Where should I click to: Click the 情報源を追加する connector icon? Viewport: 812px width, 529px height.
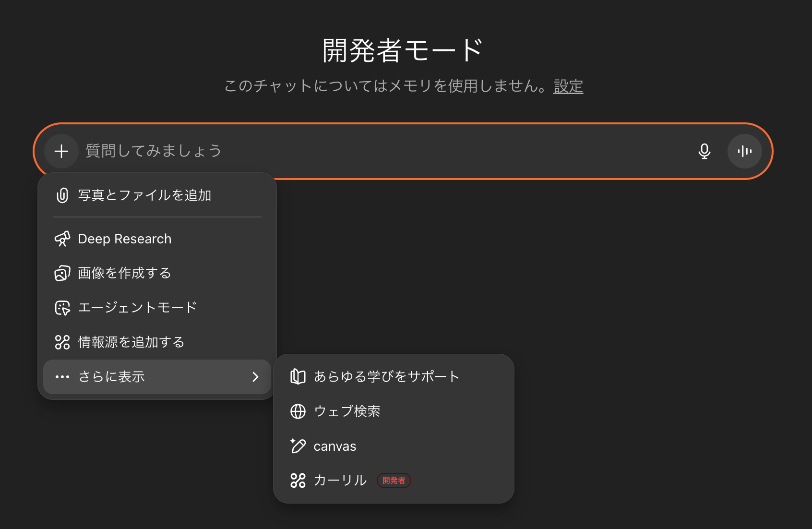(61, 342)
